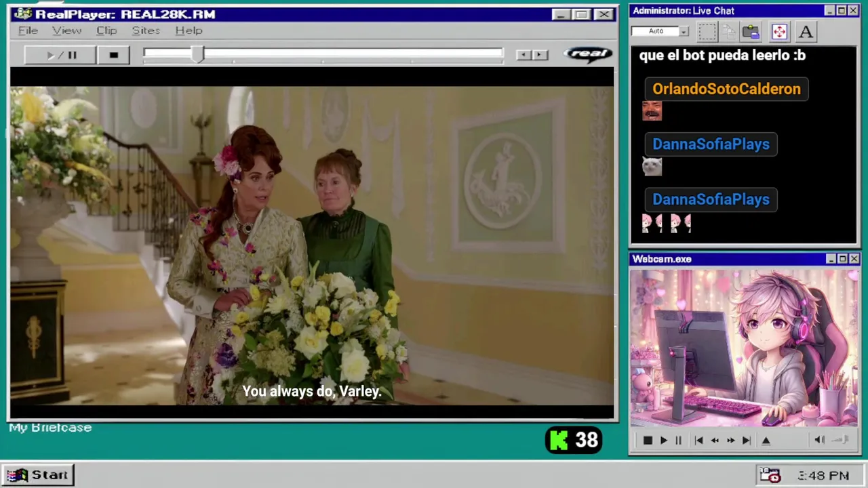This screenshot has width=868, height=488.
Task: Click OrlandoSotoCalderon's face emote
Action: click(652, 110)
